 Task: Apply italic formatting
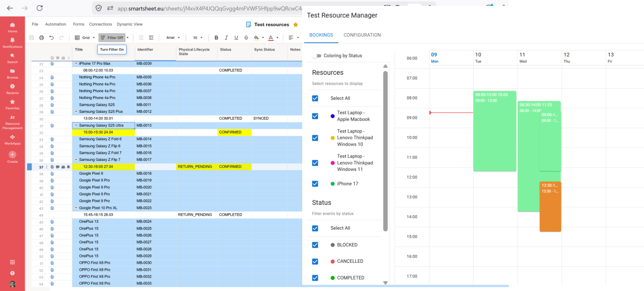(226, 38)
